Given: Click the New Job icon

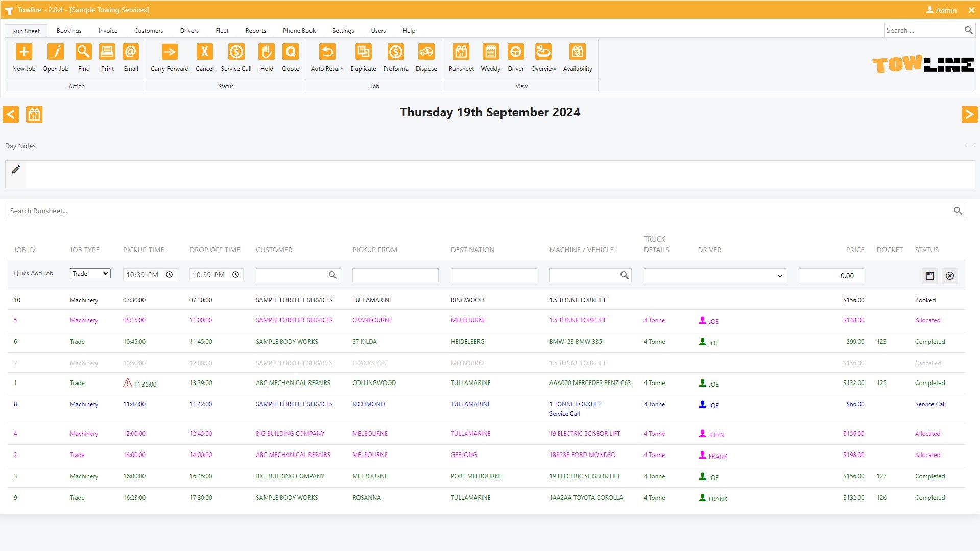Looking at the screenshot, I should (x=23, y=52).
